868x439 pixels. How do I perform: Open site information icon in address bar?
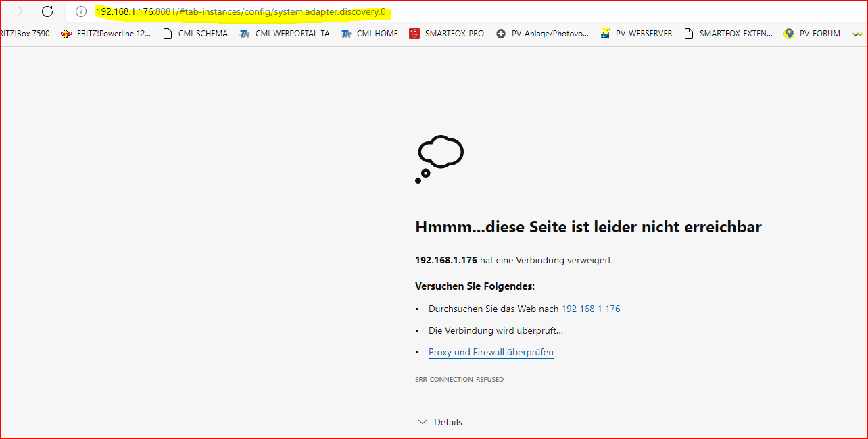click(x=81, y=11)
